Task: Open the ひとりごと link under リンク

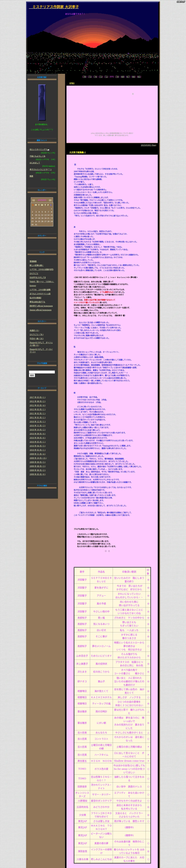Action: pos(34,274)
